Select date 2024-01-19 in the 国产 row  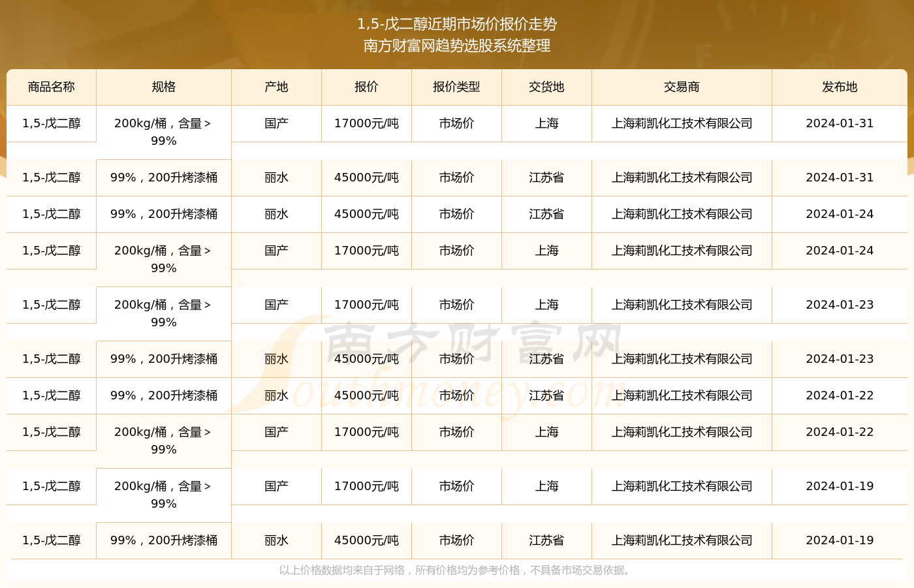click(x=840, y=486)
